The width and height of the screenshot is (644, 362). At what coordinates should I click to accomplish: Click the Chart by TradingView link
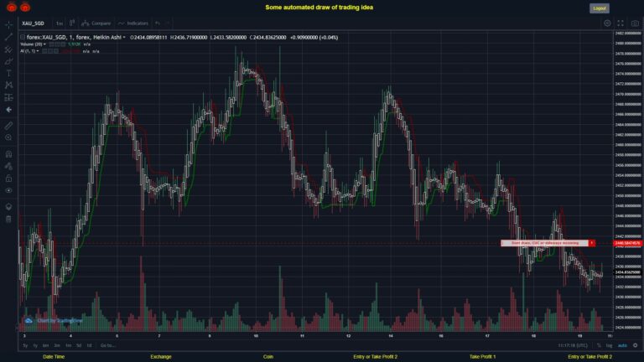click(60, 321)
